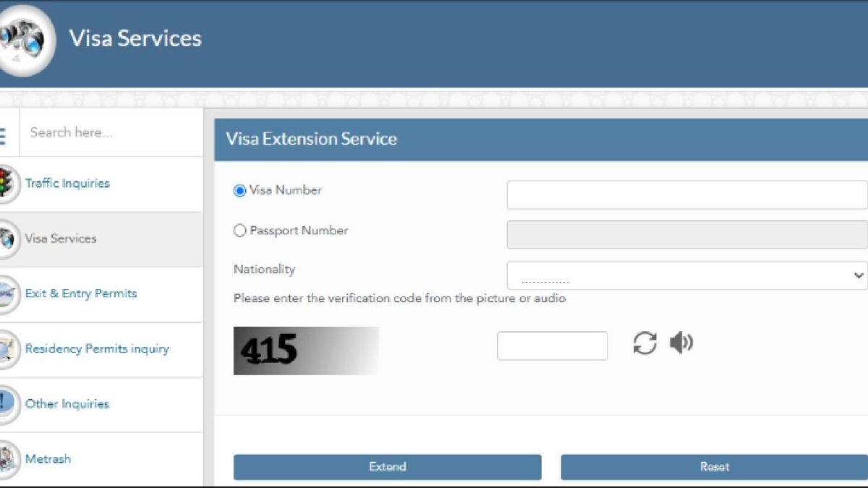The height and width of the screenshot is (488, 868).
Task: Open Traffic Inquiries menu item
Action: click(x=67, y=184)
